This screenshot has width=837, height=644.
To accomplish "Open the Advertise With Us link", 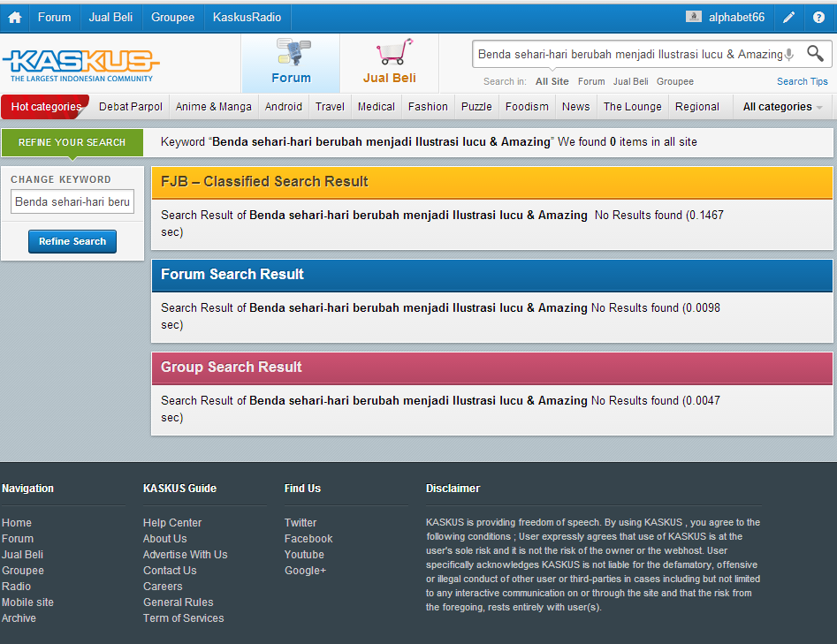I will [x=186, y=555].
